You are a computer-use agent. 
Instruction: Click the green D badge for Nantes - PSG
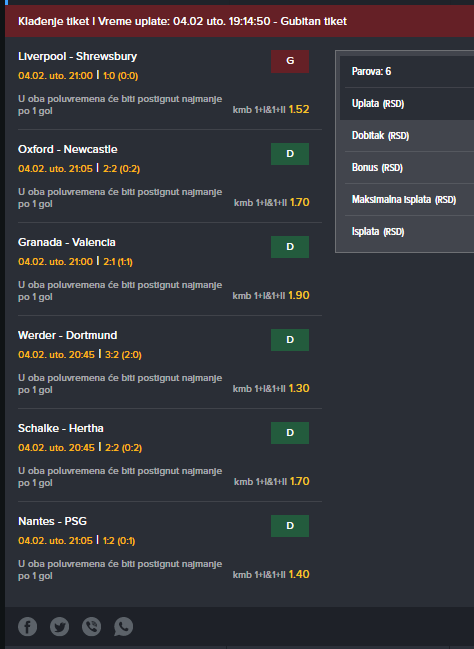coord(290,526)
